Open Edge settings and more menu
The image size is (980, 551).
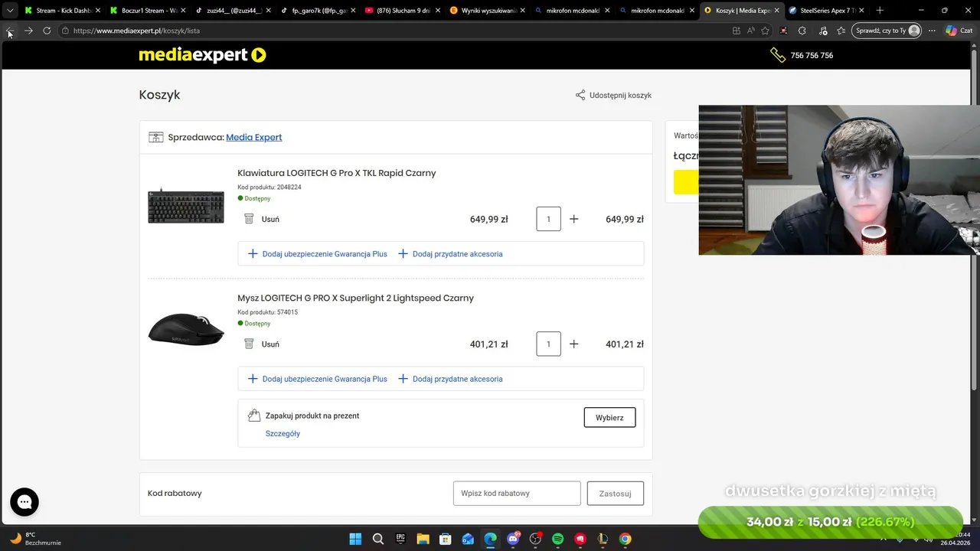[932, 31]
